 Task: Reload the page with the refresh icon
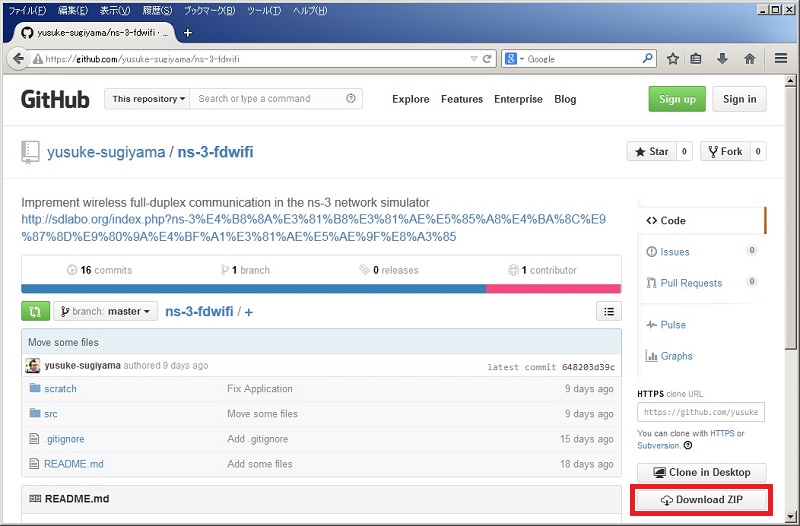pos(487,59)
